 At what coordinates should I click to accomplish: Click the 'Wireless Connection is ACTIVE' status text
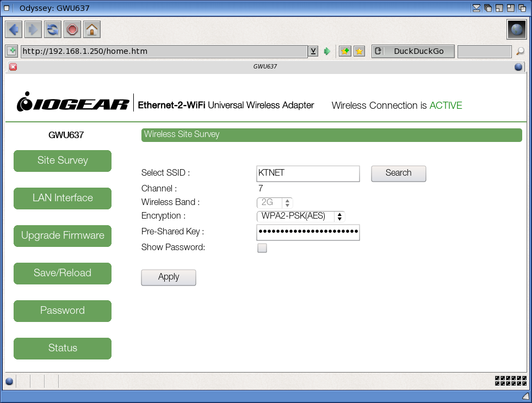(397, 106)
